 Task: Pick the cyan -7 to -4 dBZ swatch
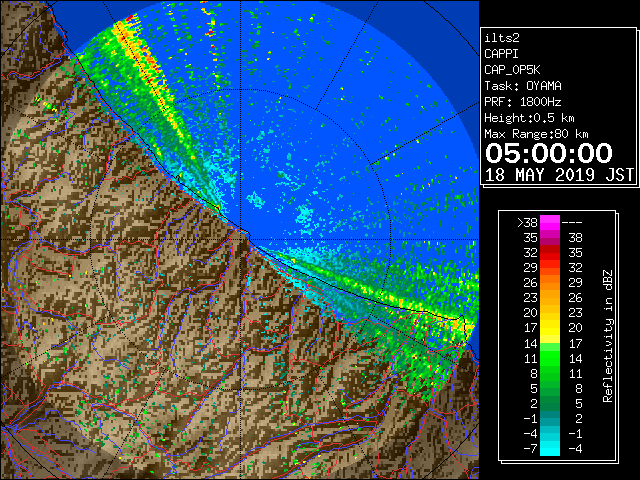pyautogui.click(x=550, y=448)
